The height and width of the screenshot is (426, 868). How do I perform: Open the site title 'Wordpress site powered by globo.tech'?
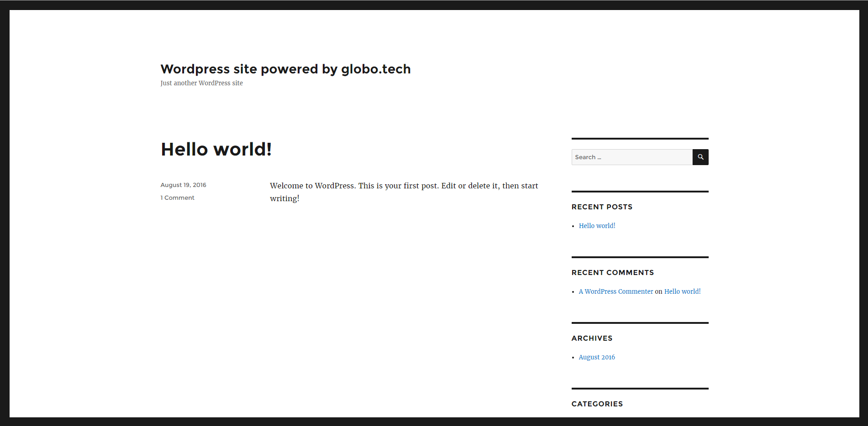pyautogui.click(x=285, y=69)
